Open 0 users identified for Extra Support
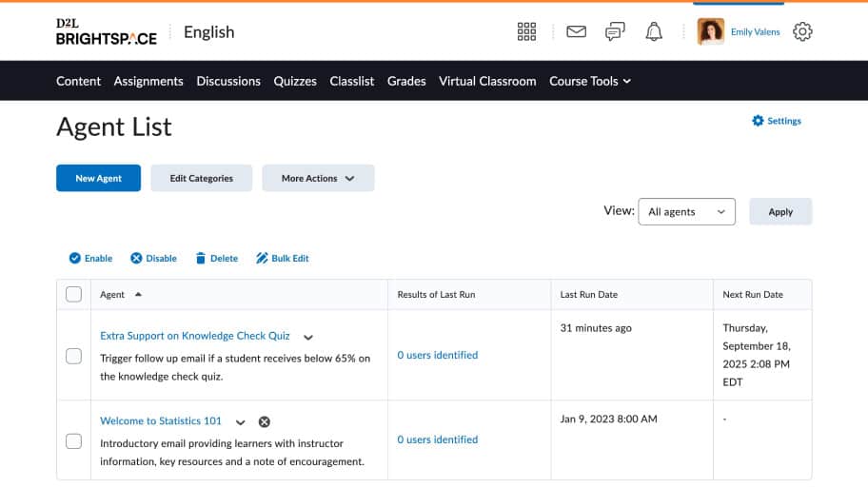868x488 pixels. point(437,355)
